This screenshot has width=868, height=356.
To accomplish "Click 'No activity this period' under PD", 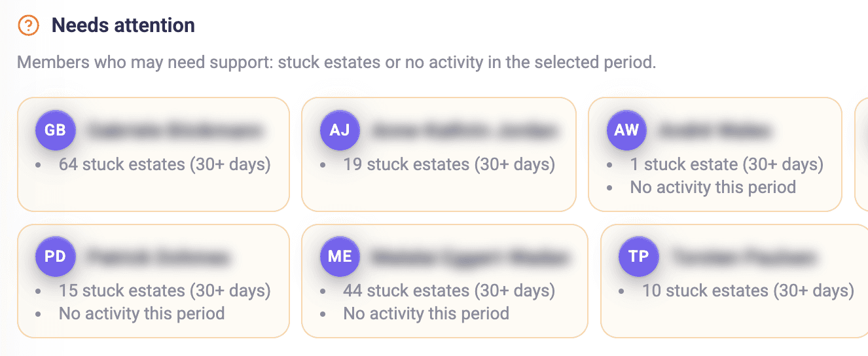I will tap(141, 313).
